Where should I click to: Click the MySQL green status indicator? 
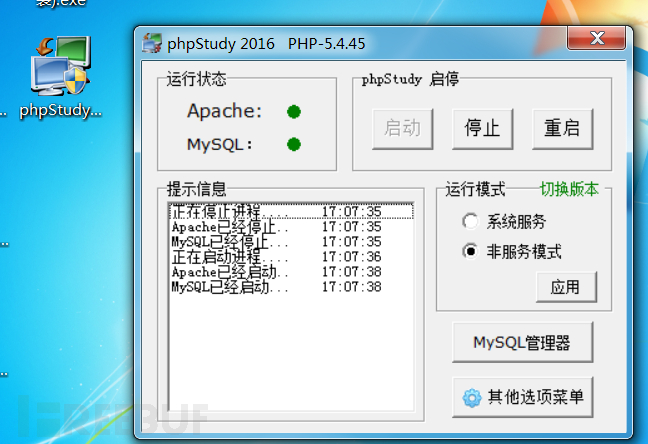(294, 144)
